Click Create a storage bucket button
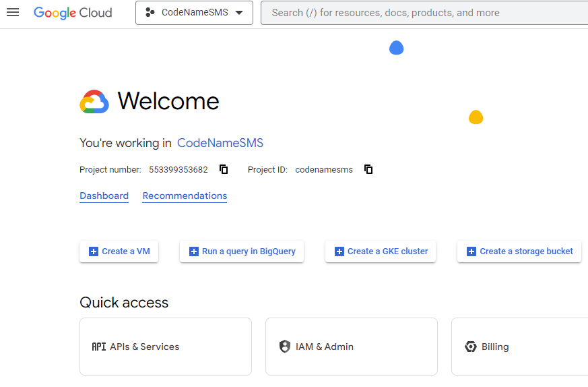Screen dimensions: 588x387 pyautogui.click(x=519, y=251)
